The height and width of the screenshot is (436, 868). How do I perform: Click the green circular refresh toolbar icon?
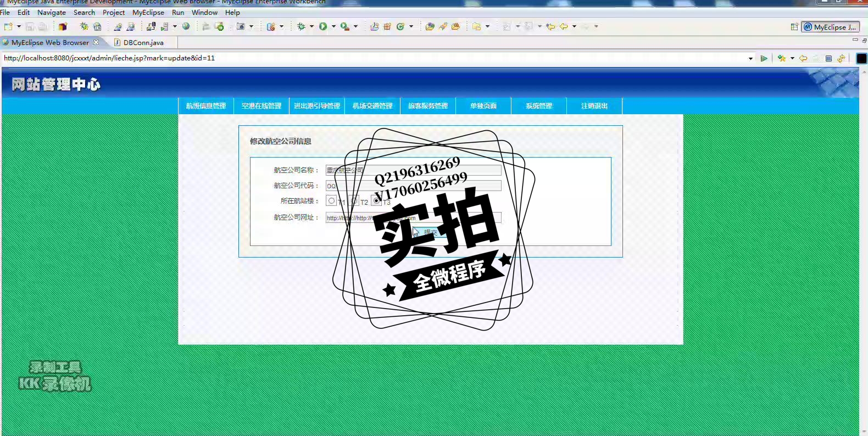[400, 26]
